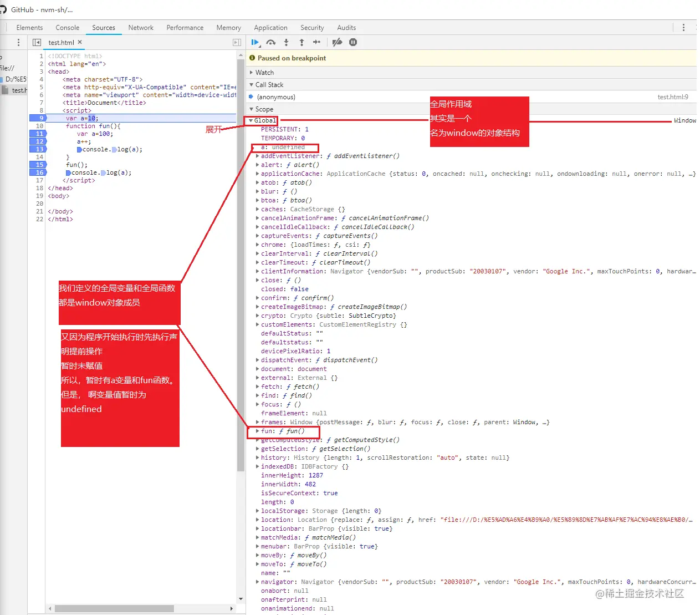Click the editor scroll-down arrow
The width and height of the screenshot is (700, 615).
[241, 599]
